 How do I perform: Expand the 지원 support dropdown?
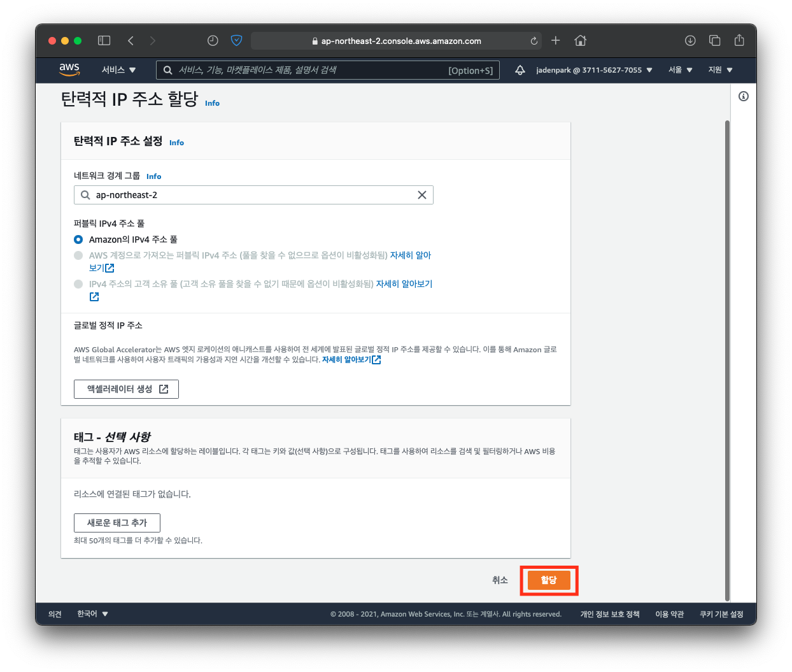(x=721, y=70)
